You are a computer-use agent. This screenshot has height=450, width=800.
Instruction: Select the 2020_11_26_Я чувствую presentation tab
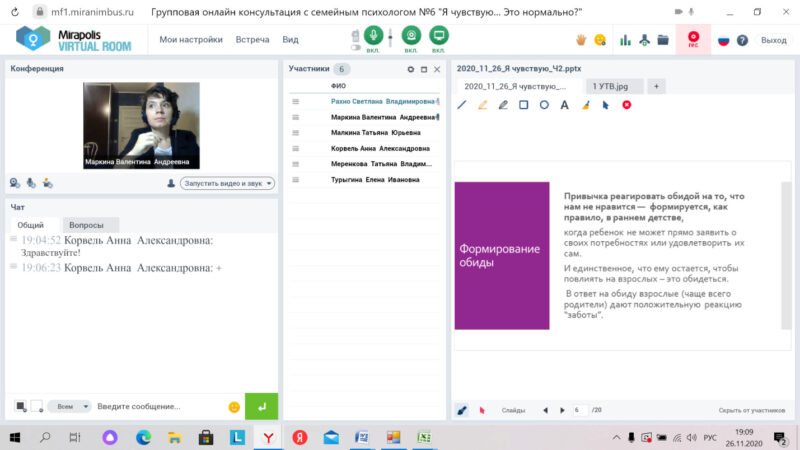click(x=515, y=86)
